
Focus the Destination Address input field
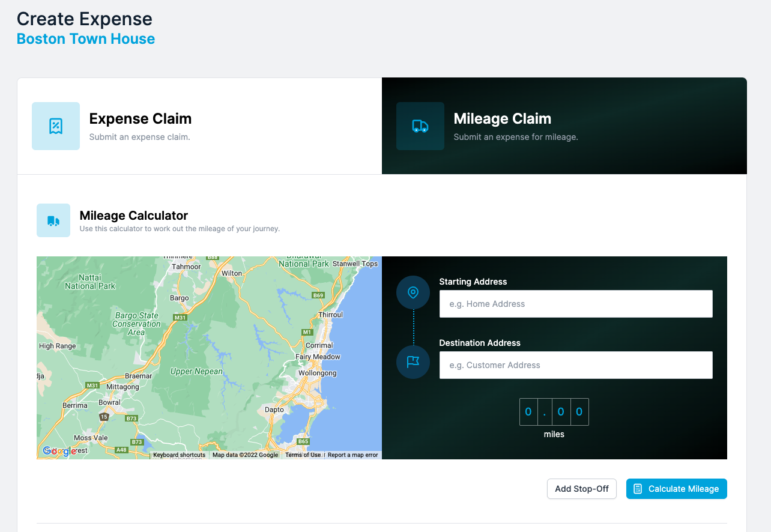coord(576,365)
